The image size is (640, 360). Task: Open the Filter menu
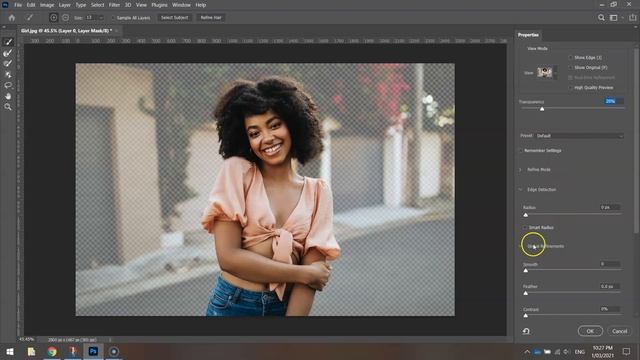pos(114,5)
